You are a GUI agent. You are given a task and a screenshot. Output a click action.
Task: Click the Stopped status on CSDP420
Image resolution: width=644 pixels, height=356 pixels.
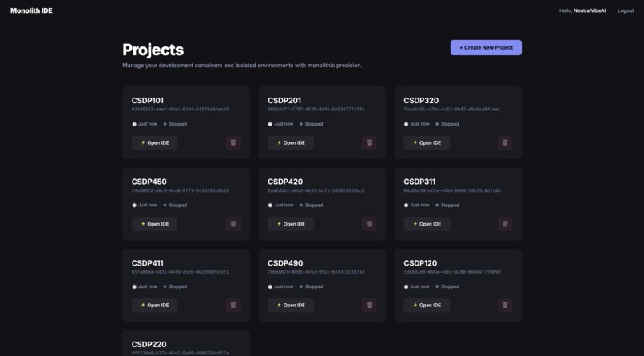pos(312,205)
